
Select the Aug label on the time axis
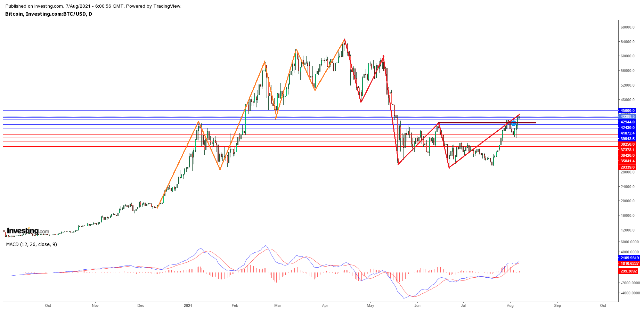coord(510,305)
